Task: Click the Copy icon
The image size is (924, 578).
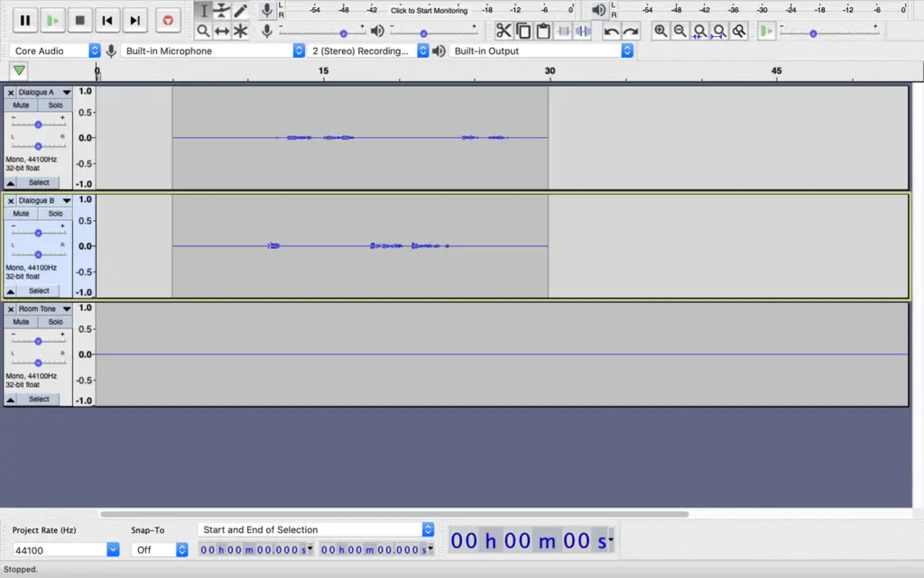Action: pos(523,31)
